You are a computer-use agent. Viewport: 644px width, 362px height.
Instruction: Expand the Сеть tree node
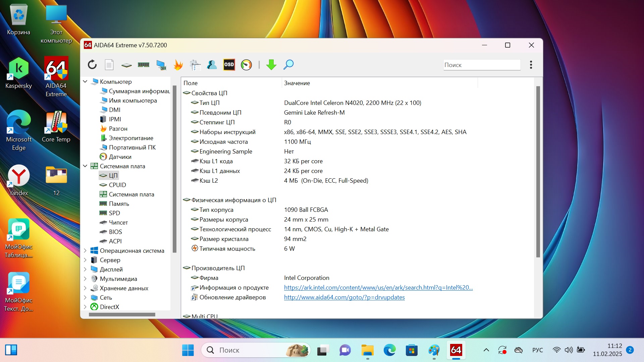(85, 297)
